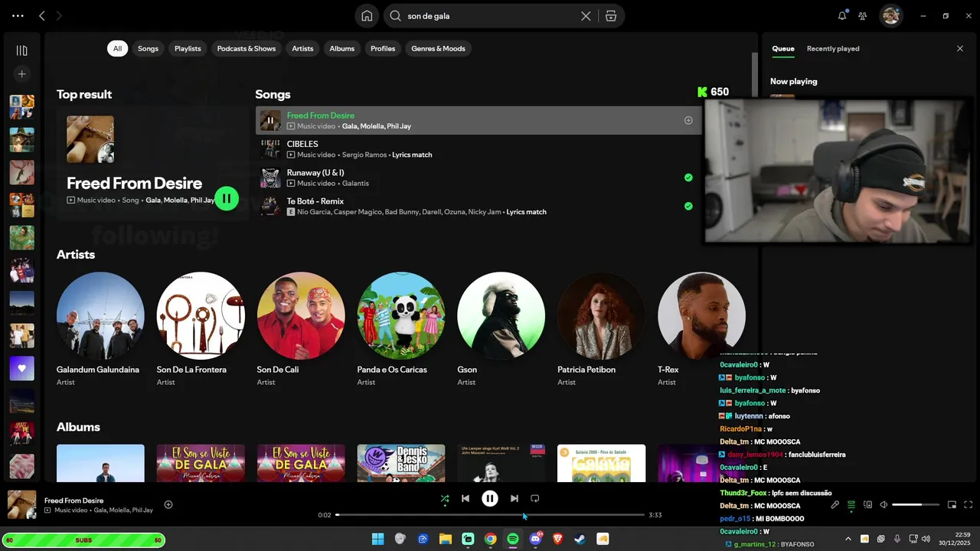
Task: Click the search box containing son de gala
Action: [x=490, y=16]
